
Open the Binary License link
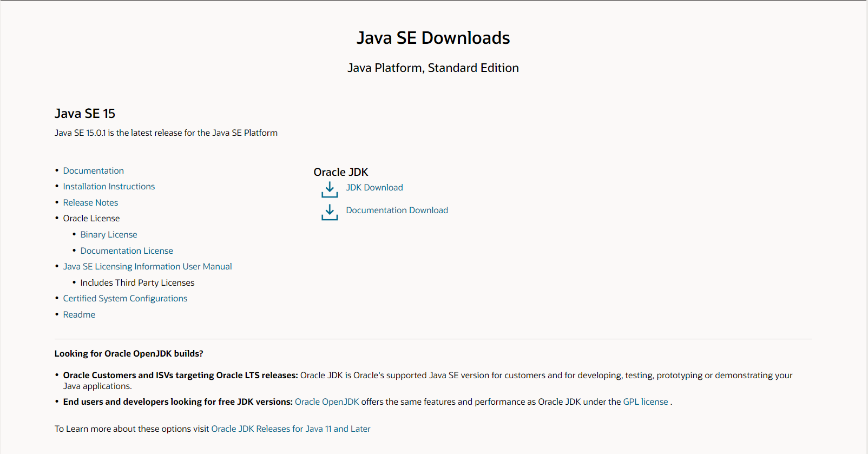click(x=109, y=234)
